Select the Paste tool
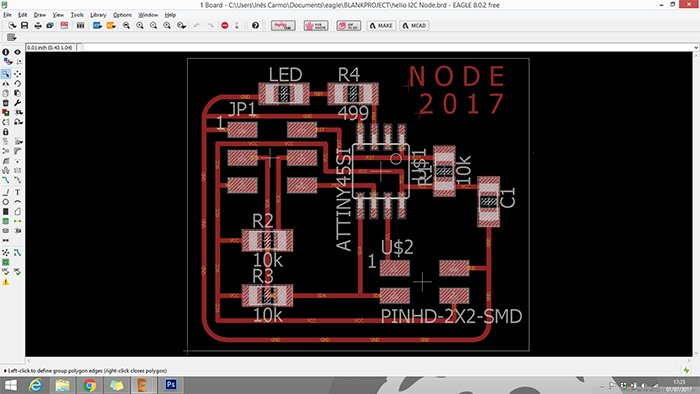 (x=17, y=93)
